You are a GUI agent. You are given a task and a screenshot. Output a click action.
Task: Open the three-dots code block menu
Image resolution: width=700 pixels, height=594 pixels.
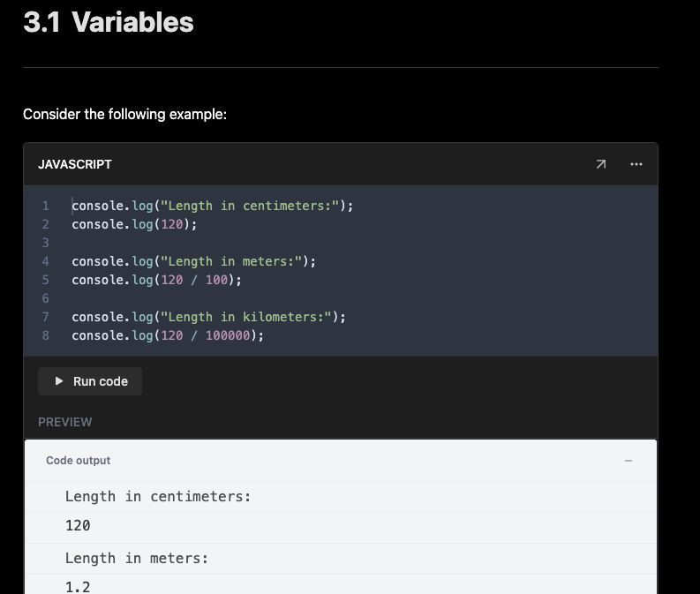[x=636, y=164]
